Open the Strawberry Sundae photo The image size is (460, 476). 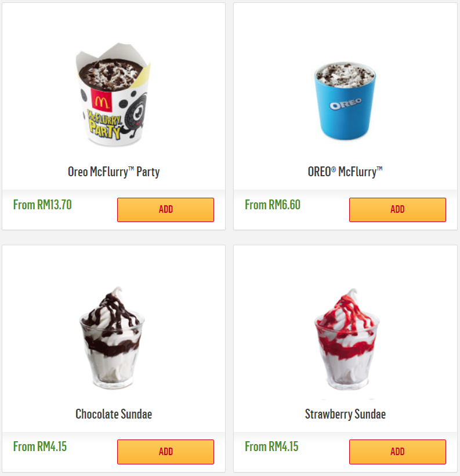coord(346,339)
